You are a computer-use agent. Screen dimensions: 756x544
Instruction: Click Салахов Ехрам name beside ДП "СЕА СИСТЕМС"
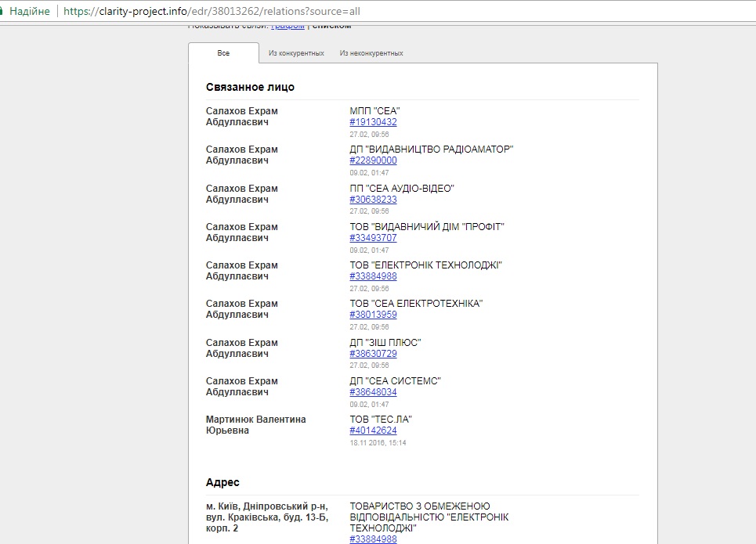pyautogui.click(x=241, y=387)
